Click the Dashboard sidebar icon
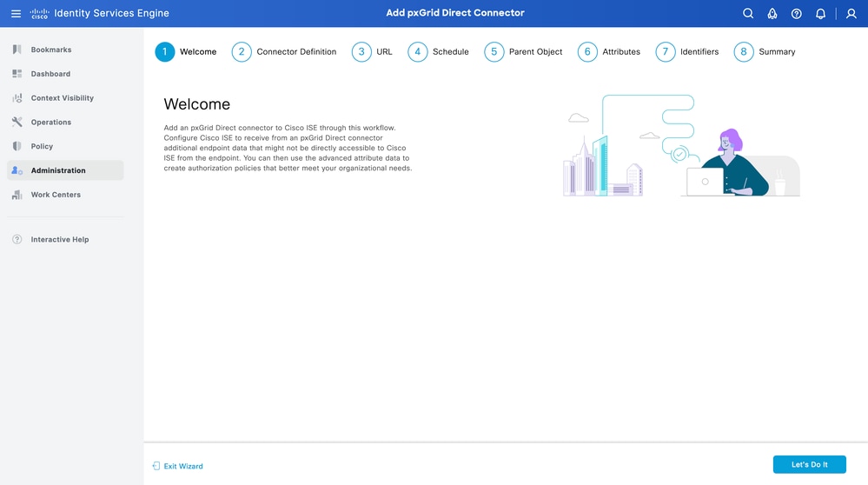 (x=17, y=74)
